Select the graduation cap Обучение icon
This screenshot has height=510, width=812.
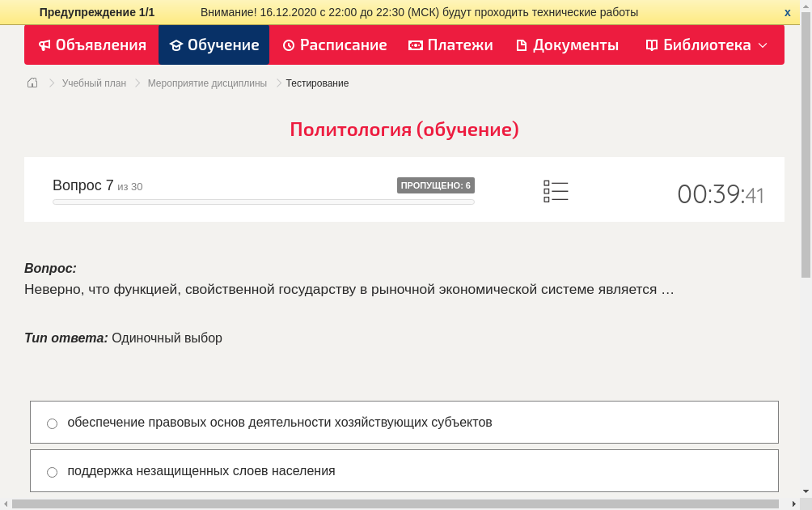pyautogui.click(x=177, y=45)
